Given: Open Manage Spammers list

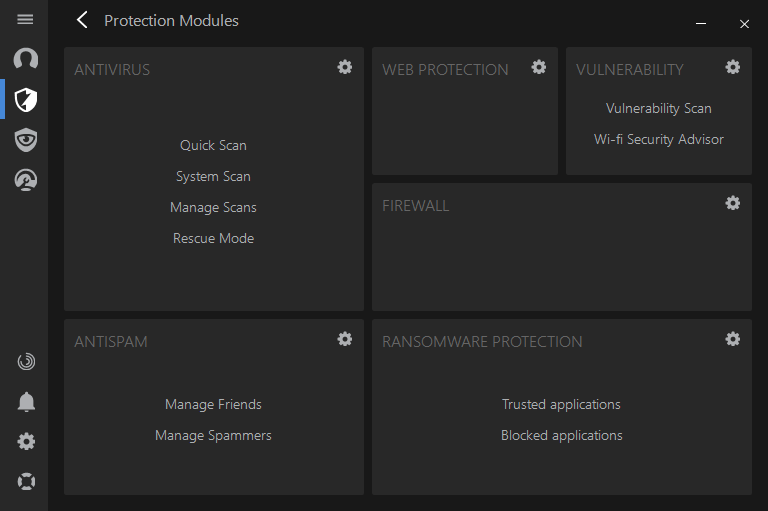Looking at the screenshot, I should click(x=213, y=436).
